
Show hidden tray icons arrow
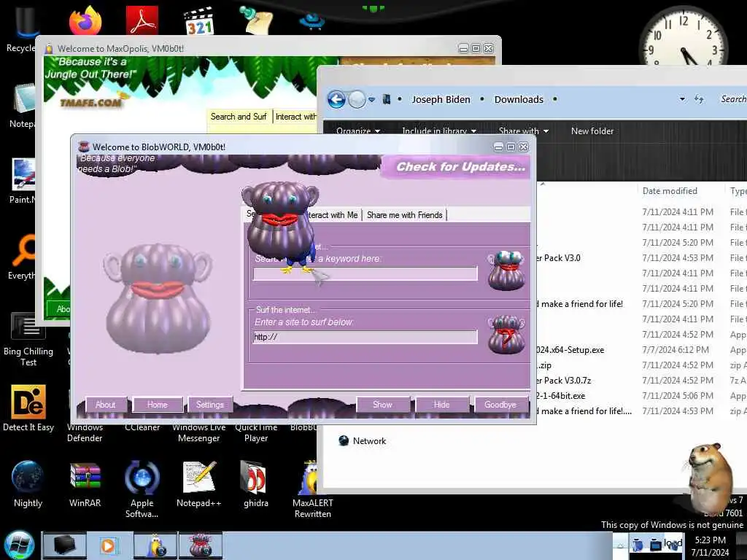[620, 545]
